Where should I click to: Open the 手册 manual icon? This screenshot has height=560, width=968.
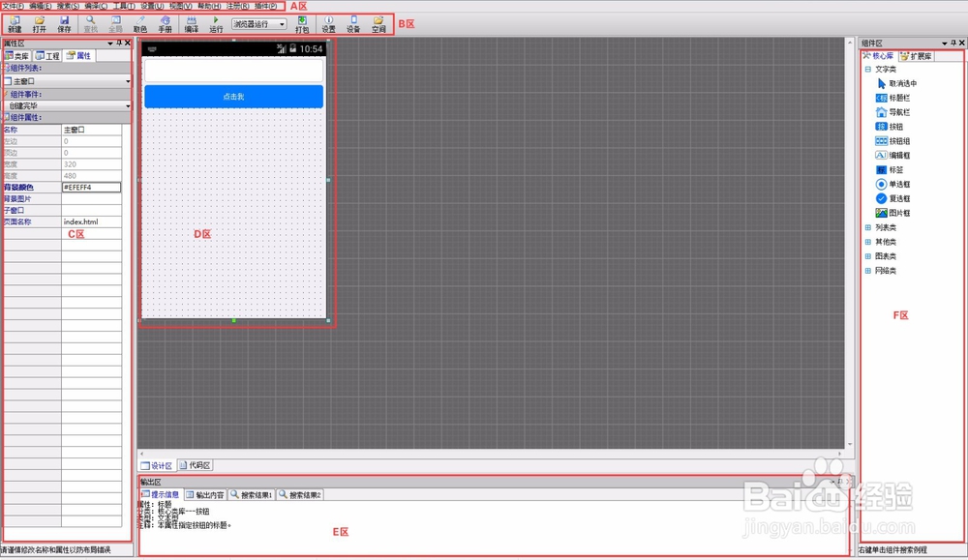(165, 25)
